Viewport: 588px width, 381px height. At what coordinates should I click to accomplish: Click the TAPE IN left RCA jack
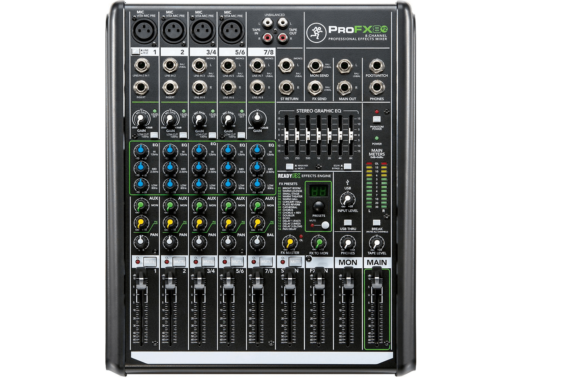point(267,23)
